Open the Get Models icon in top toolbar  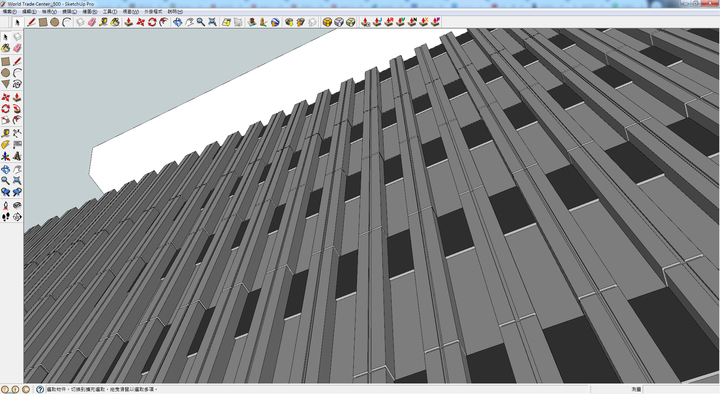[289, 22]
